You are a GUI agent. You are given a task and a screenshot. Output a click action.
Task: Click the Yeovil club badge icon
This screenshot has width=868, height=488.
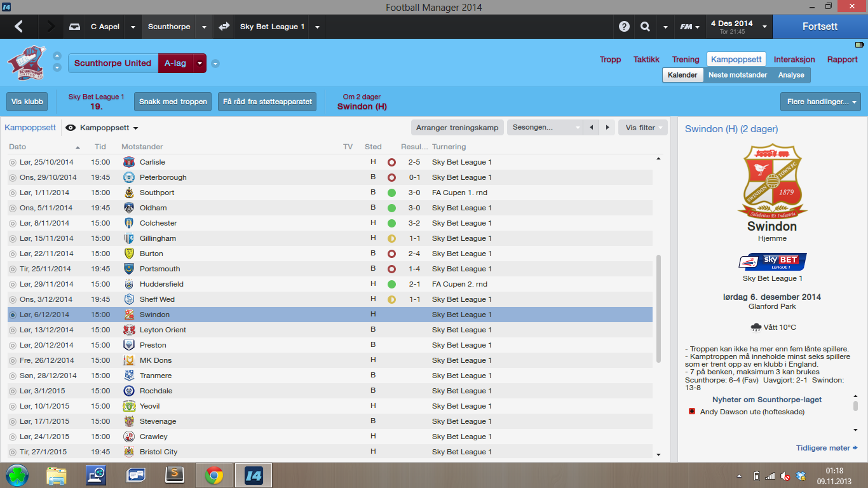click(129, 406)
